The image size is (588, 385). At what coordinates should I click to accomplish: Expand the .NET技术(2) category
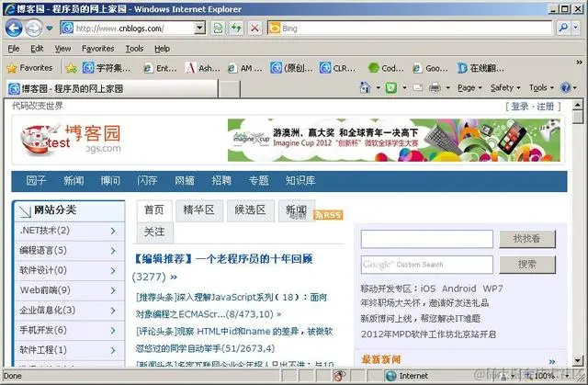pyautogui.click(x=70, y=231)
